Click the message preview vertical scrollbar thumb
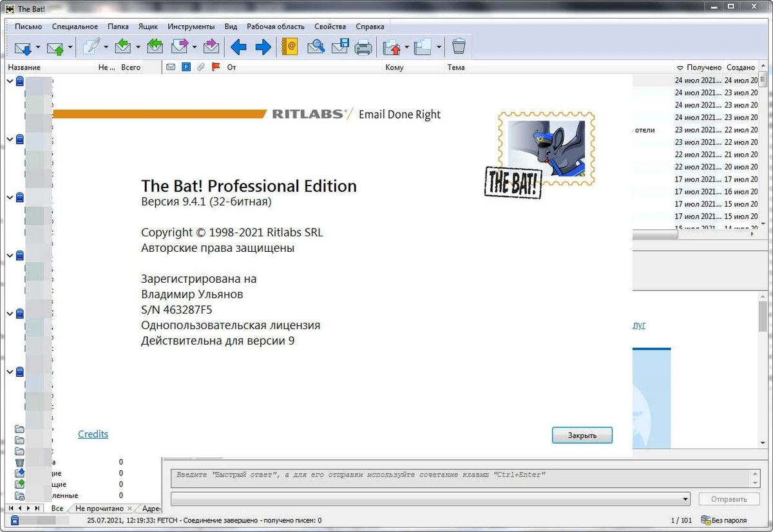 click(x=763, y=315)
